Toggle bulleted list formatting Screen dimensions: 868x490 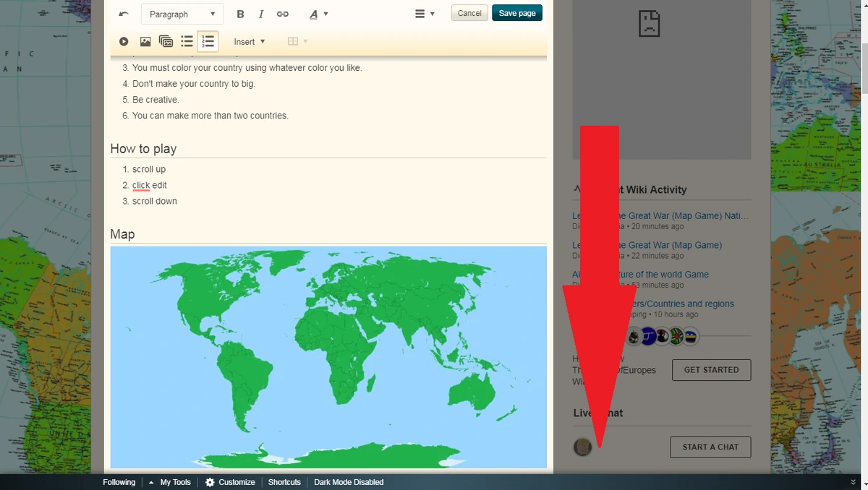(187, 41)
